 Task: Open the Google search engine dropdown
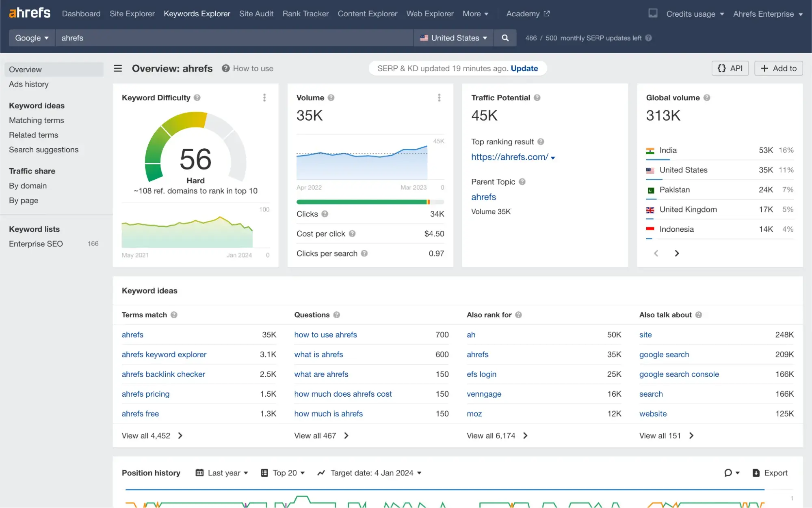(31, 38)
